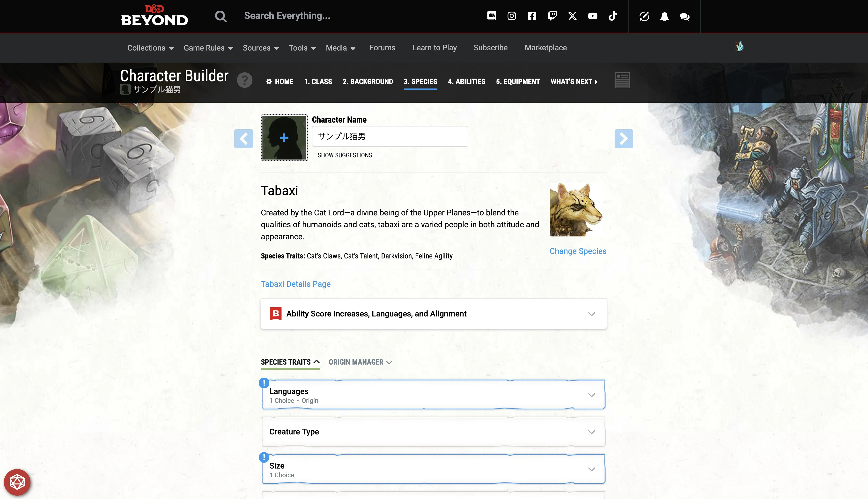Open the Tabaxi Details Page link
This screenshot has width=868, height=499.
(295, 284)
